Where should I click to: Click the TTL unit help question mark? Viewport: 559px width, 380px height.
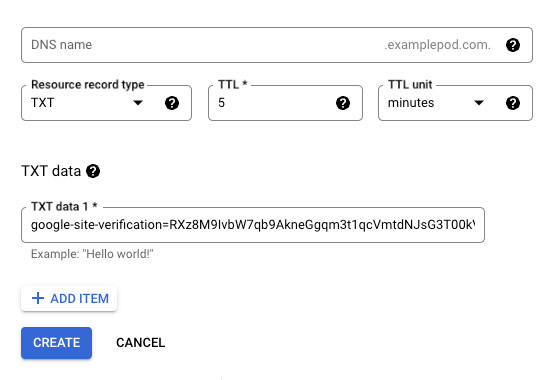click(x=513, y=103)
